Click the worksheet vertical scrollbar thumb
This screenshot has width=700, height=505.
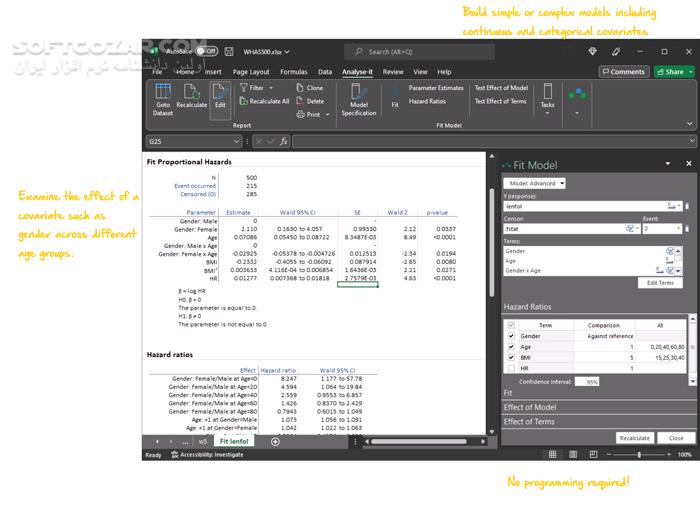pyautogui.click(x=492, y=243)
